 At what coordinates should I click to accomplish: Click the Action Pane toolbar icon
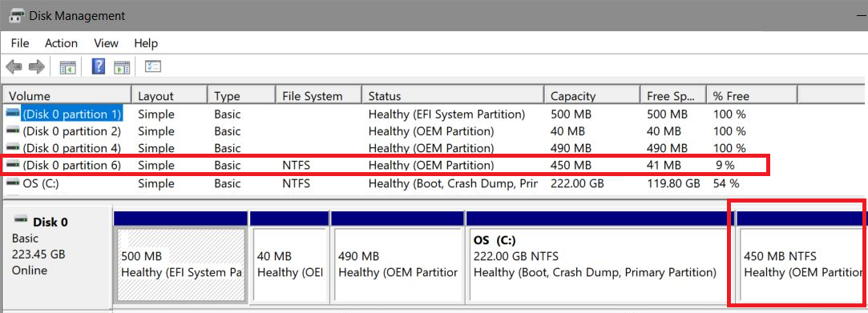coord(122,67)
